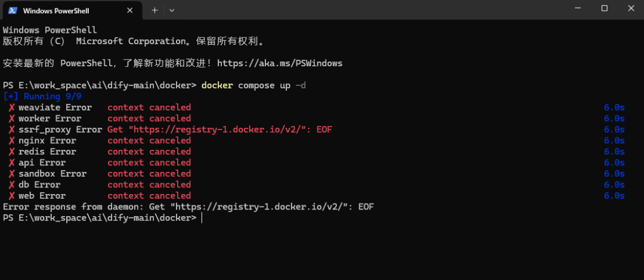Viewport: 644px width, 280px height.
Task: Click the 6.0s time for sandbox
Action: pyautogui.click(x=614, y=174)
